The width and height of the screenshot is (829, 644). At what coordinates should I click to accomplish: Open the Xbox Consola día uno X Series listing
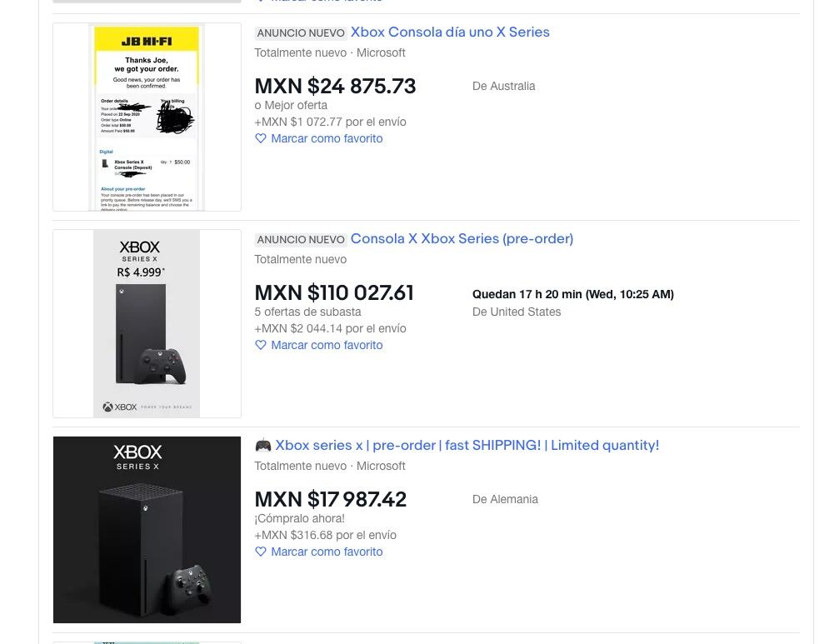[450, 32]
